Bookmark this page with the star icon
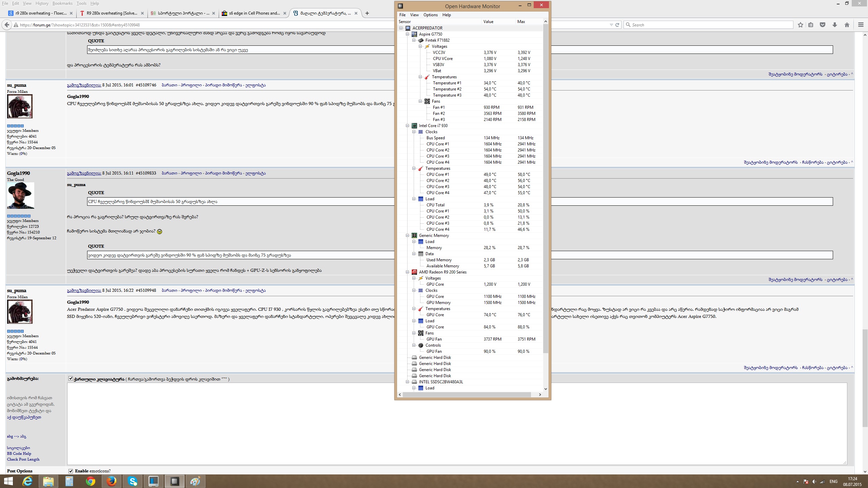The image size is (868, 488). click(x=801, y=25)
